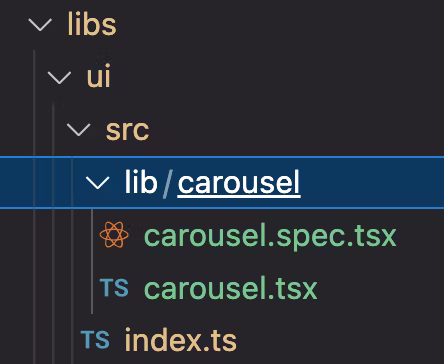The width and height of the screenshot is (444, 364).
Task: Click empty space in highlighted lib/carousel row
Action: tap(372, 182)
